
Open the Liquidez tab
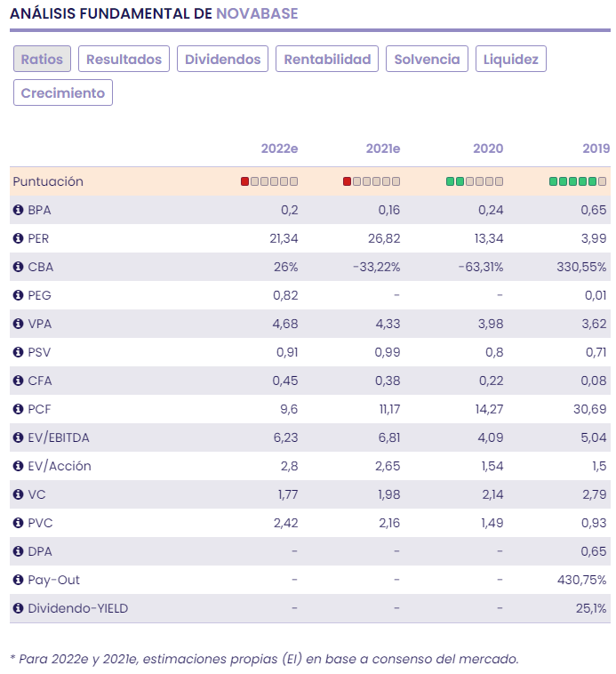pos(511,59)
